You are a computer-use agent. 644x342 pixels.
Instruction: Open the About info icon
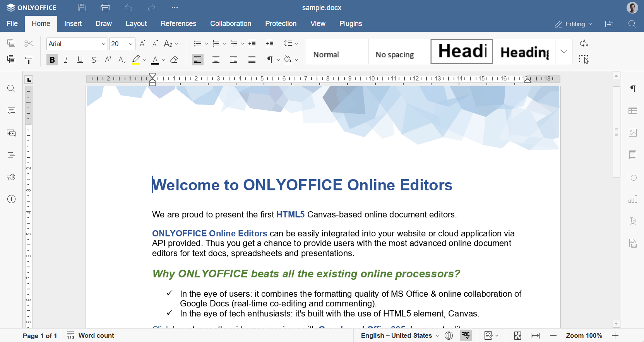point(11,199)
